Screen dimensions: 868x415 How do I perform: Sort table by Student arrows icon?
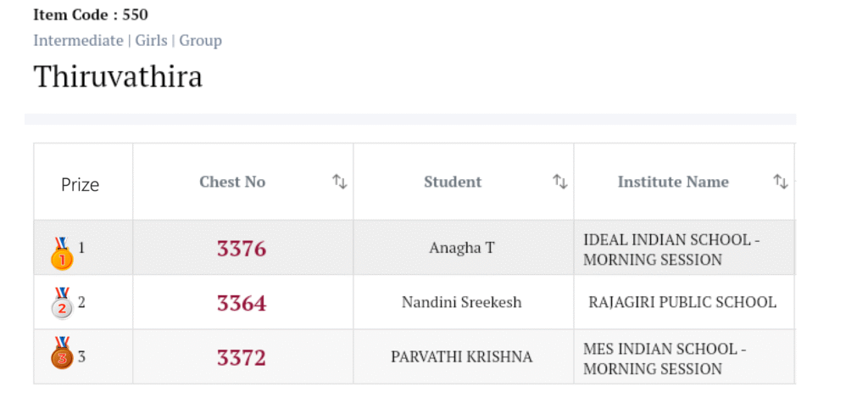coord(559,182)
